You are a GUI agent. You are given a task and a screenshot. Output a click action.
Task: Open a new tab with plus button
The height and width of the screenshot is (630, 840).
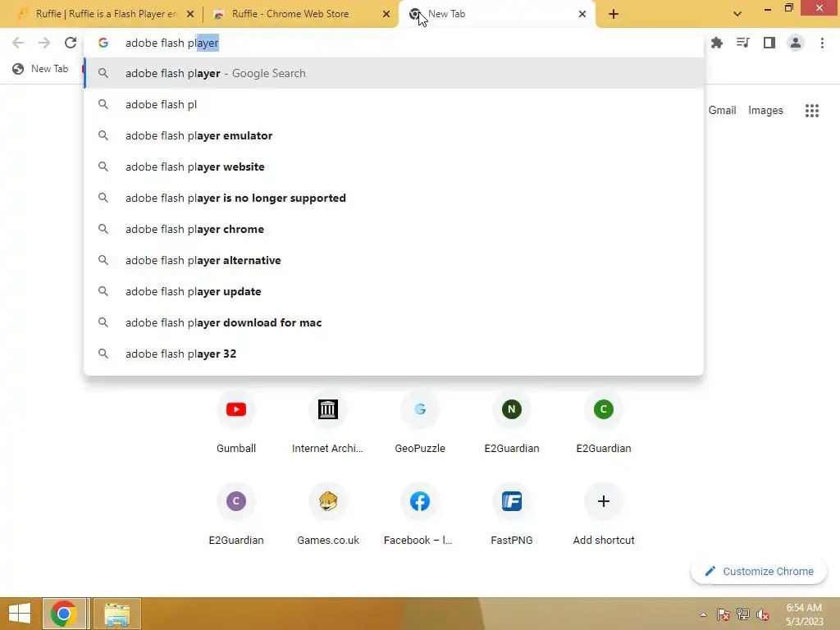click(x=614, y=14)
